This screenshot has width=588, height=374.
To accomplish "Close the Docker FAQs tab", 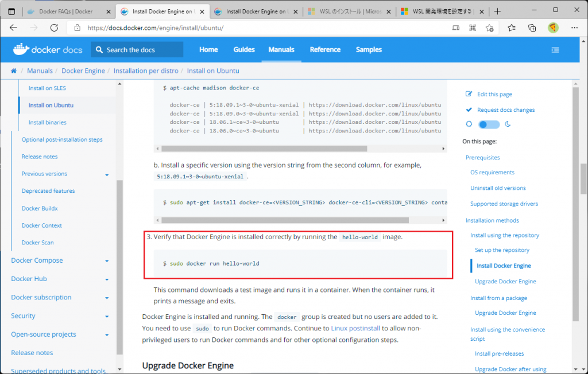I will coord(109,11).
